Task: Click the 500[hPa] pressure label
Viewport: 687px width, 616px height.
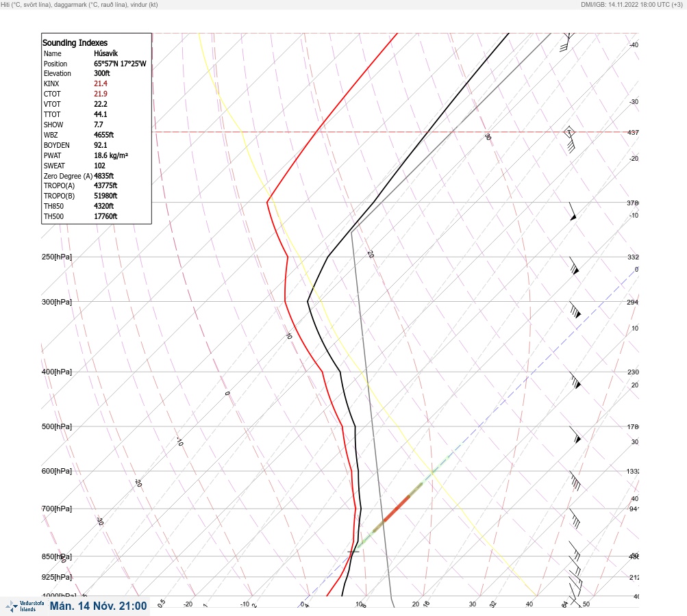Action: point(57,426)
